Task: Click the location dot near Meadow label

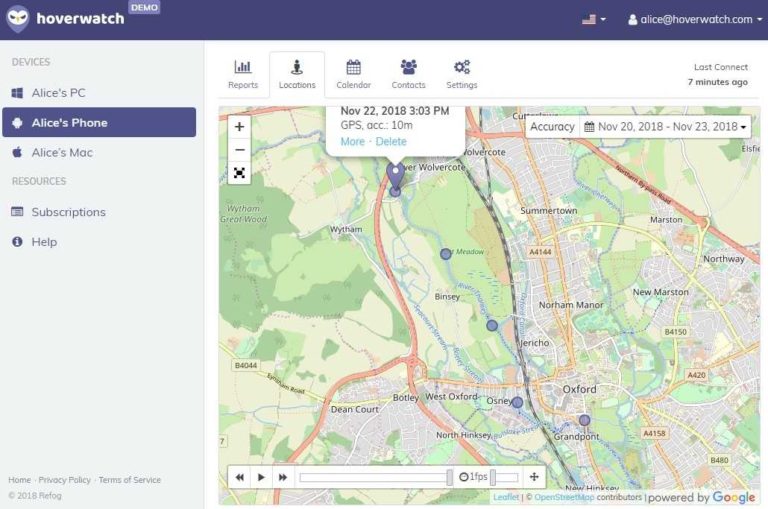Action: click(445, 254)
